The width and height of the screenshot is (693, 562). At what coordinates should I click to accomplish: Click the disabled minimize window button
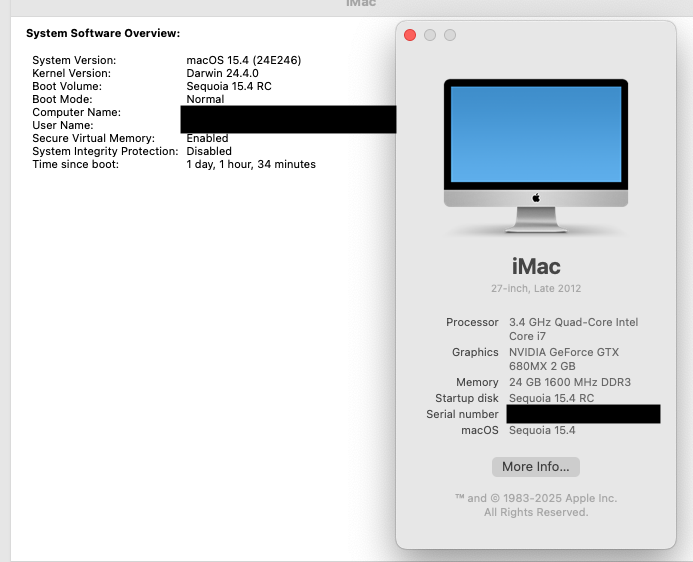click(x=430, y=35)
